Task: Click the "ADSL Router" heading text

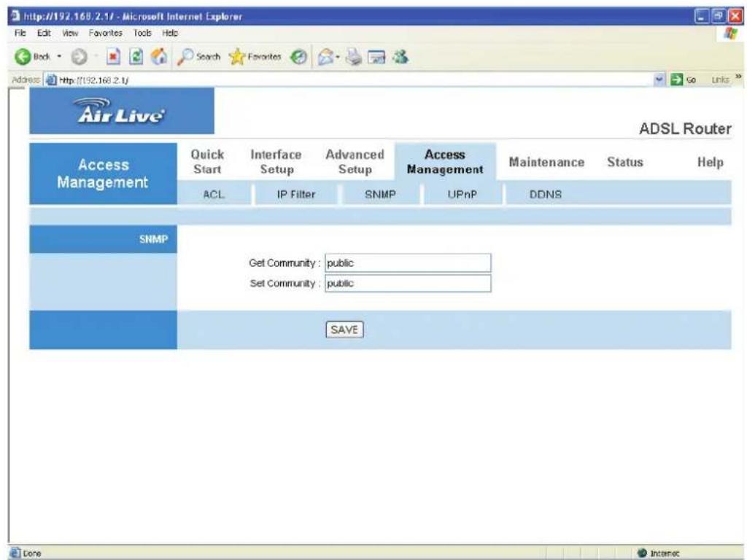Action: (685, 128)
